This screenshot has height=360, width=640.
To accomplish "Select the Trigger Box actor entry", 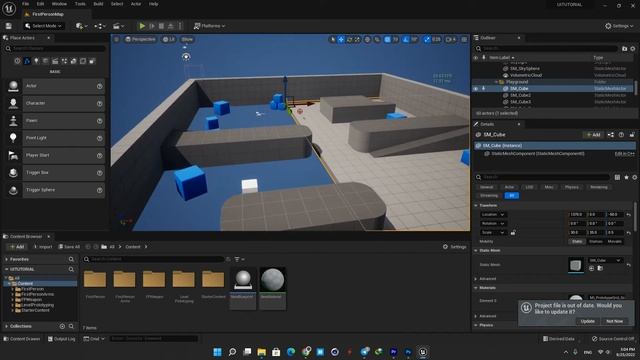I will (56, 173).
